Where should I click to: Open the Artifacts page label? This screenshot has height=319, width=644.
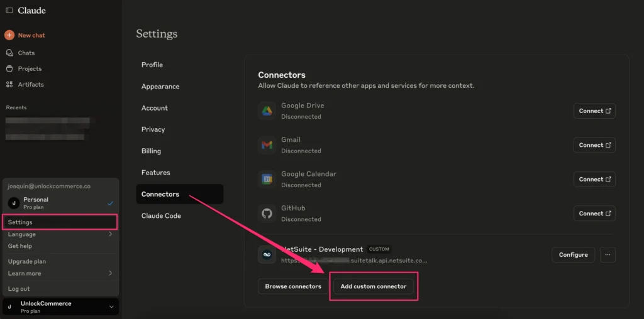coord(31,85)
